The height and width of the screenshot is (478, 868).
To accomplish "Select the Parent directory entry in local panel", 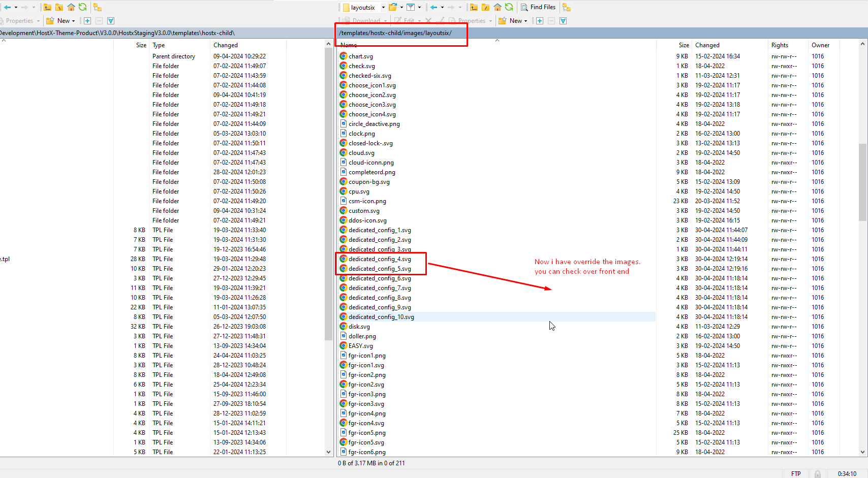I will click(x=173, y=56).
